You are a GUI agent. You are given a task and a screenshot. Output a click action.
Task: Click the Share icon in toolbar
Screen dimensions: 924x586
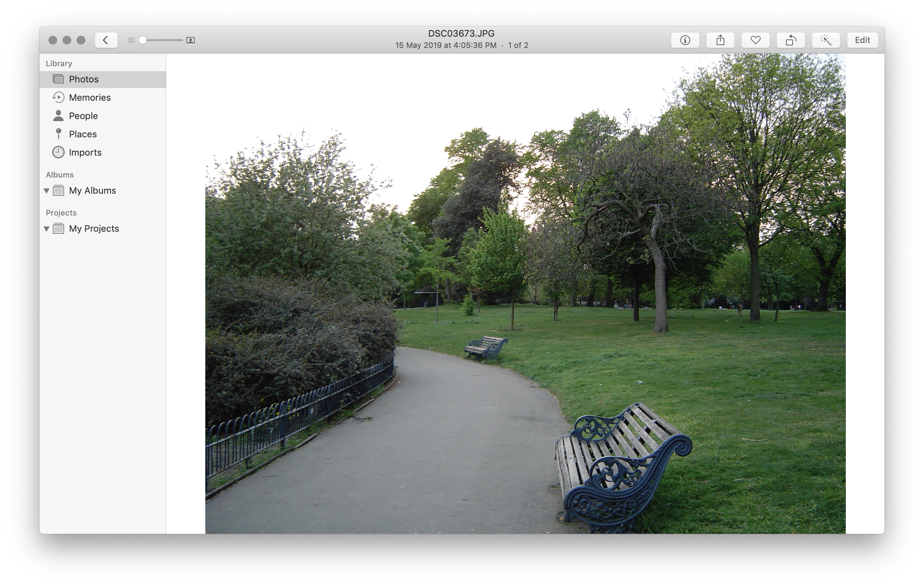(720, 40)
